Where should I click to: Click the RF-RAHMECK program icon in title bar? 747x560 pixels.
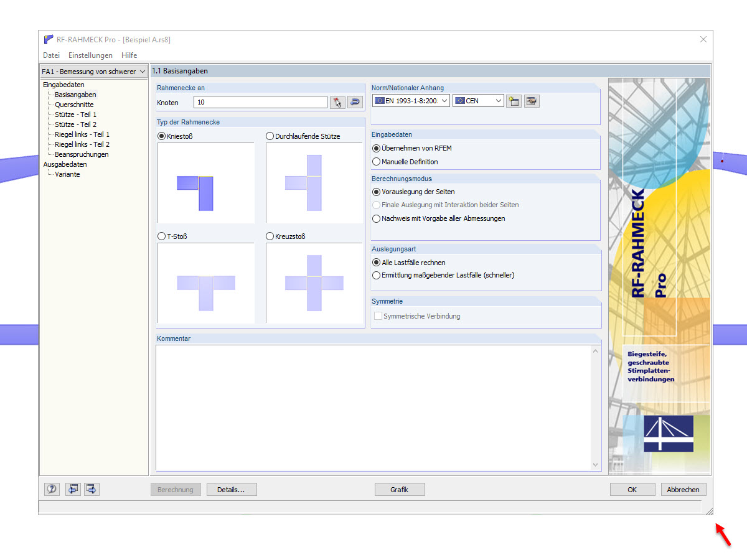pyautogui.click(x=48, y=39)
